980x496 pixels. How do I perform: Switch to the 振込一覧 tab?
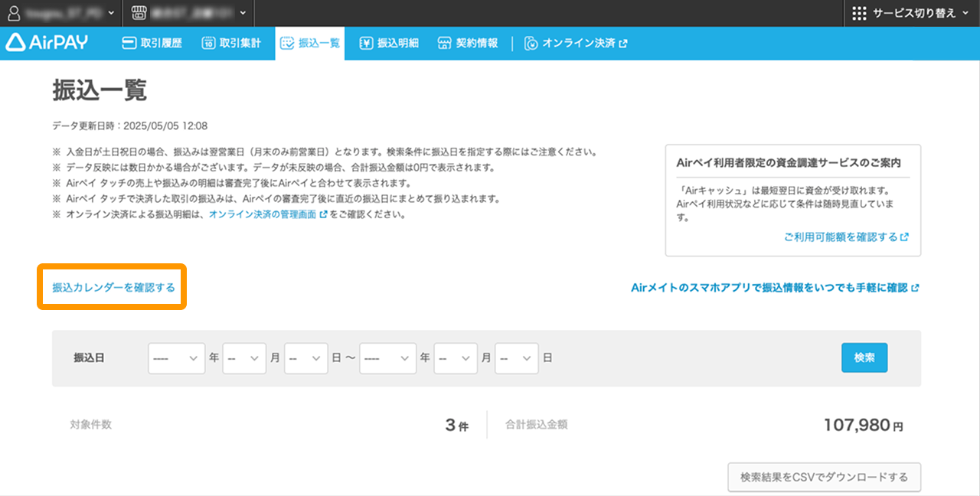(311, 44)
